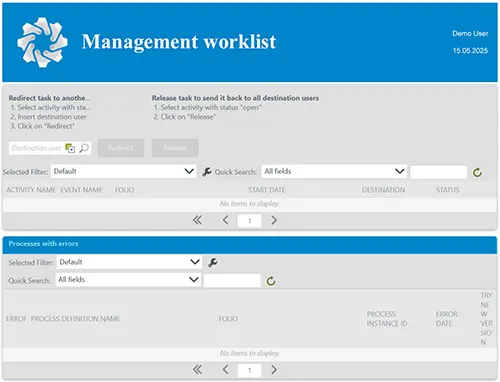Go to next page of errors grid
The image size is (500, 382).
coord(274,369)
